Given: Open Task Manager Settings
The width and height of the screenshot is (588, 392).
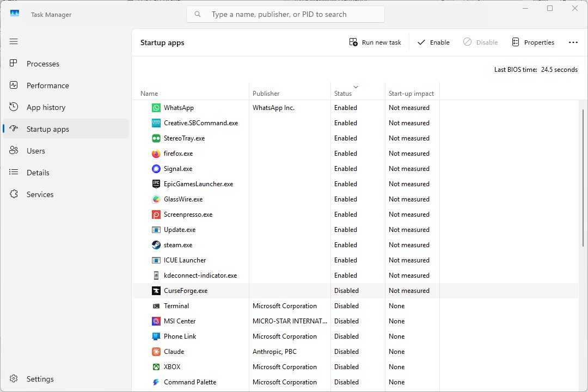Looking at the screenshot, I should point(66,379).
